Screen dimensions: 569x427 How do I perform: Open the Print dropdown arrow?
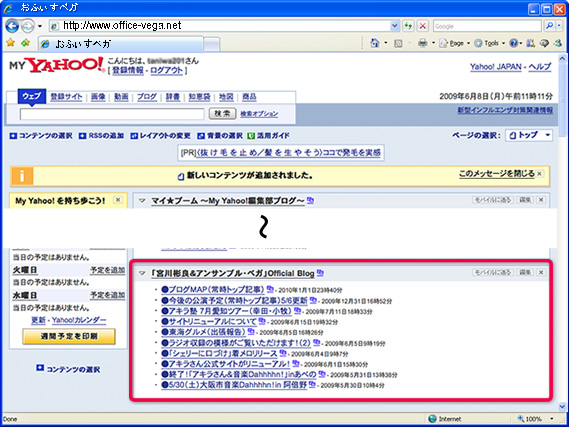point(433,43)
